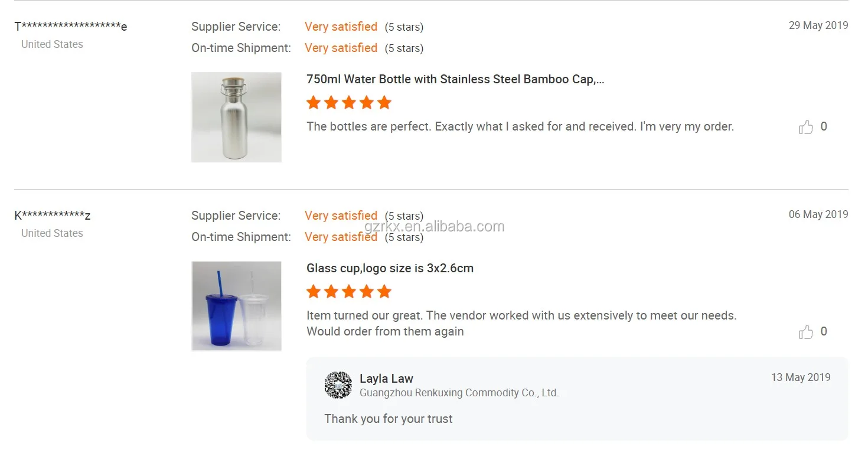Viewport: 868px width, 453px height.
Task: Open the Glass cup logo size title
Action: tap(390, 268)
